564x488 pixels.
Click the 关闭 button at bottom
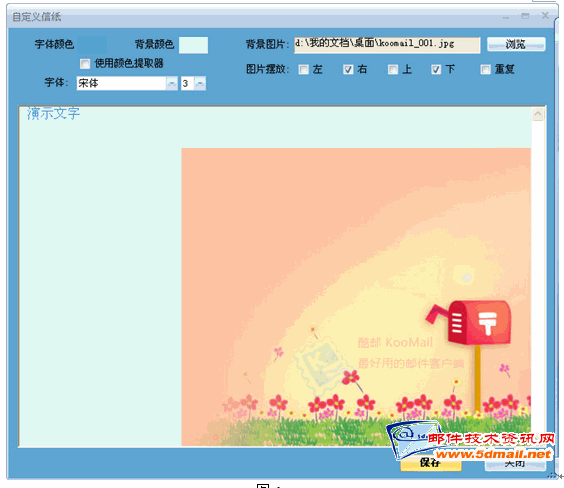(515, 464)
